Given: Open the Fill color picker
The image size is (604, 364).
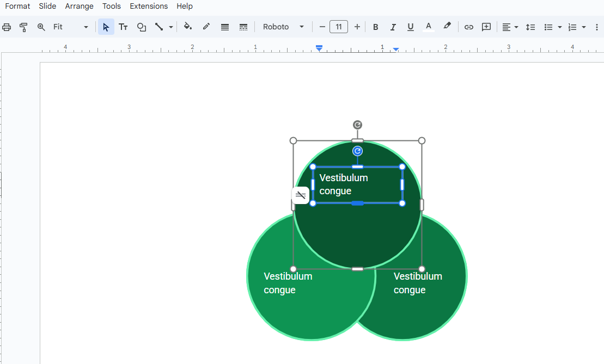Looking at the screenshot, I should [188, 27].
